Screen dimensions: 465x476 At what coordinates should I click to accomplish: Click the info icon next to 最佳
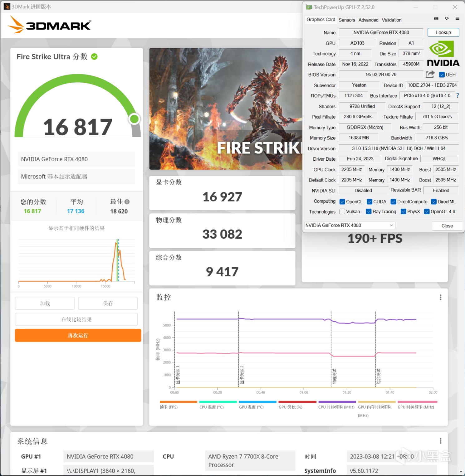127,202
